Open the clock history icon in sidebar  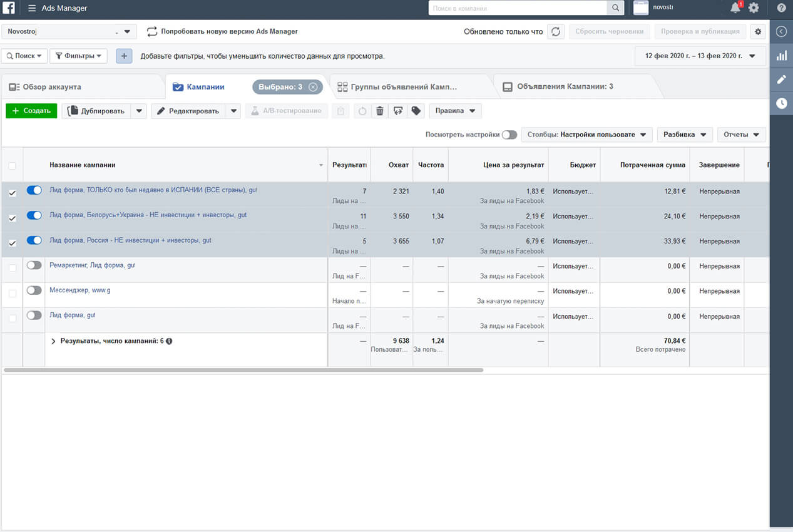(x=781, y=103)
